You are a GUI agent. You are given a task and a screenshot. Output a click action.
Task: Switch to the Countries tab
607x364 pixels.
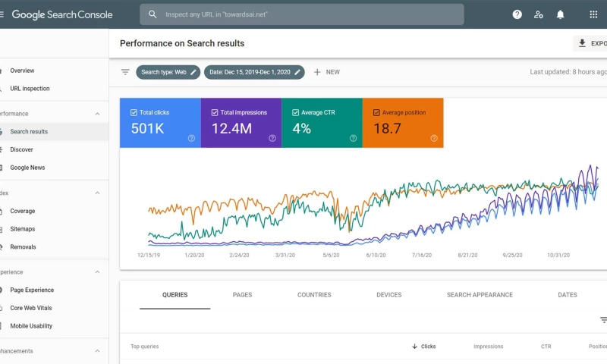click(x=314, y=295)
